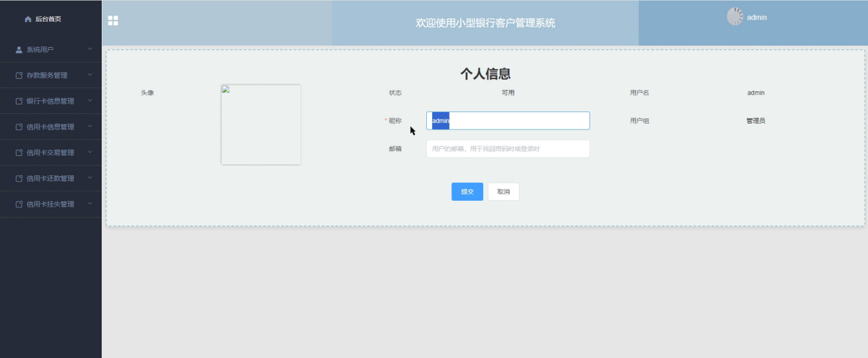Click the icon beside 信用卡信息管理
The image size is (868, 358).
click(19, 127)
